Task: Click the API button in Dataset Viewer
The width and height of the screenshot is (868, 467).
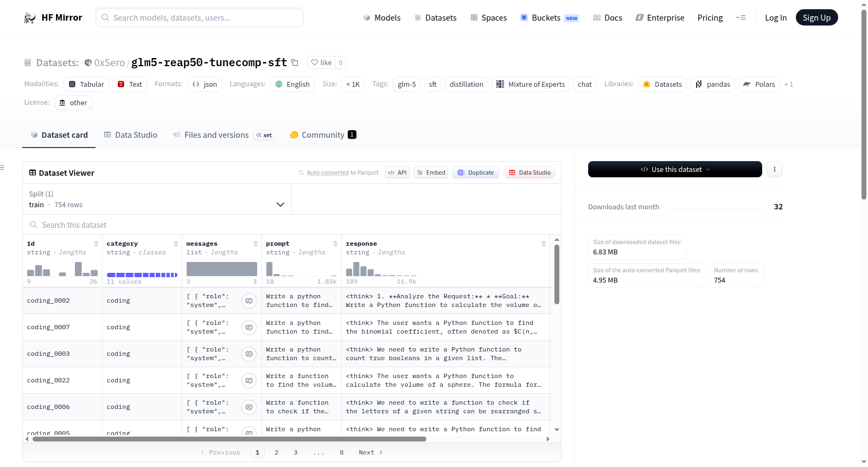Action: pos(397,172)
